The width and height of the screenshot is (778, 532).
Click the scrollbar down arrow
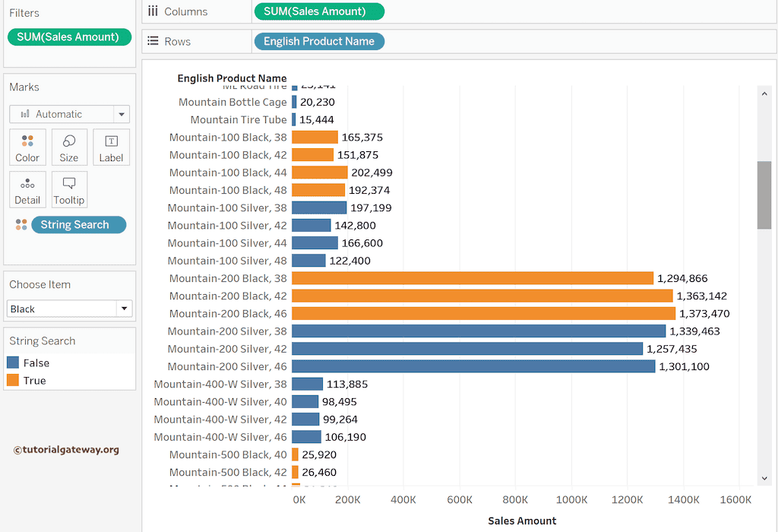pos(764,478)
